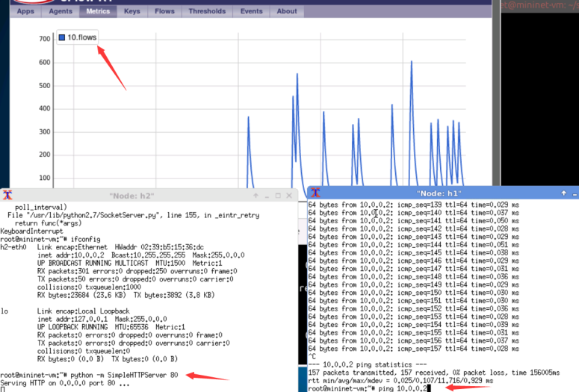The width and height of the screenshot is (579, 392).
Task: View the Events tab
Action: coord(252,11)
